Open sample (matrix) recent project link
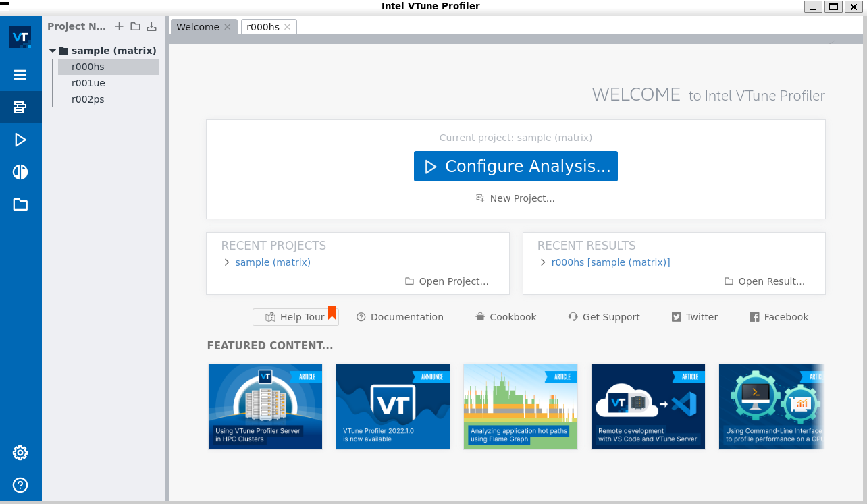 273,262
